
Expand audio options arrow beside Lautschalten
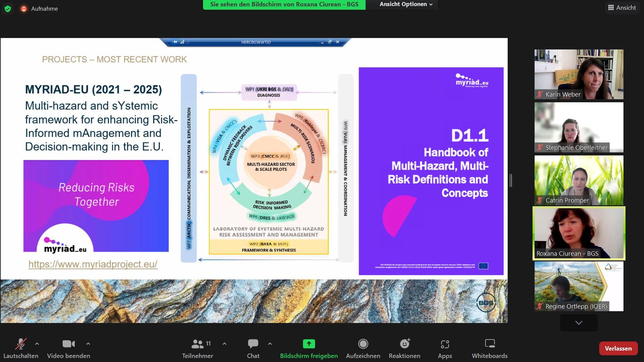(x=37, y=344)
